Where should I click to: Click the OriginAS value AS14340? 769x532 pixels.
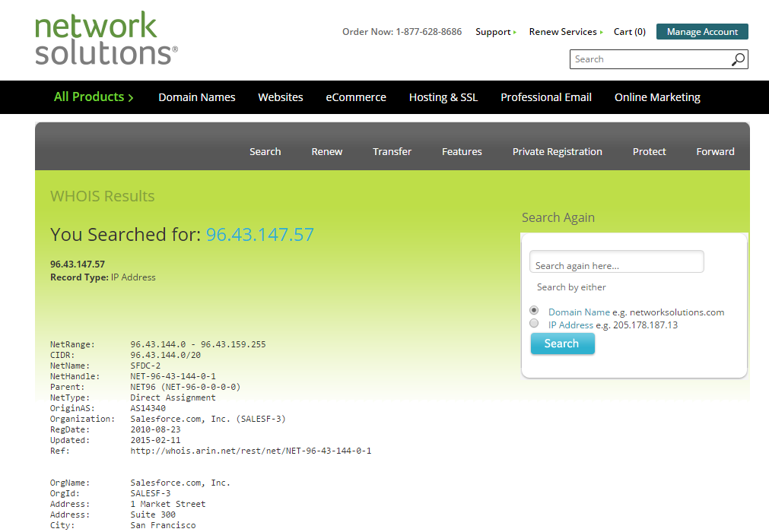pos(148,408)
